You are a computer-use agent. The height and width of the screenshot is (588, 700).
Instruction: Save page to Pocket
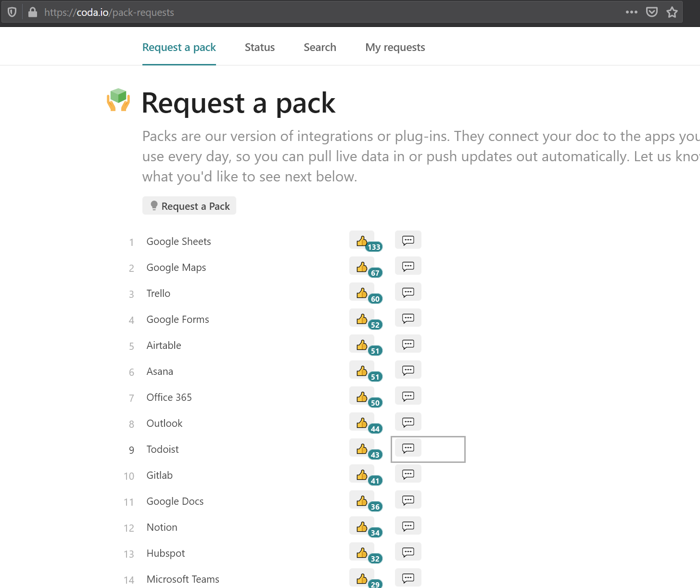[651, 12]
